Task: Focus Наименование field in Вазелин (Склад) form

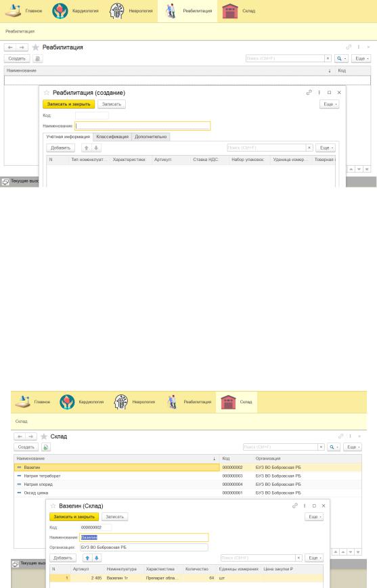Action: [144, 537]
